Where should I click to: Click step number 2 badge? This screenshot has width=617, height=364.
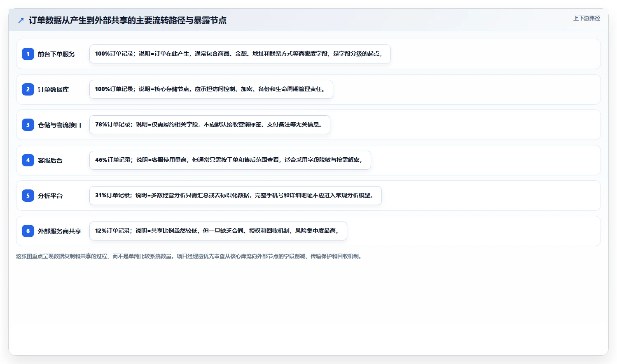pos(28,89)
